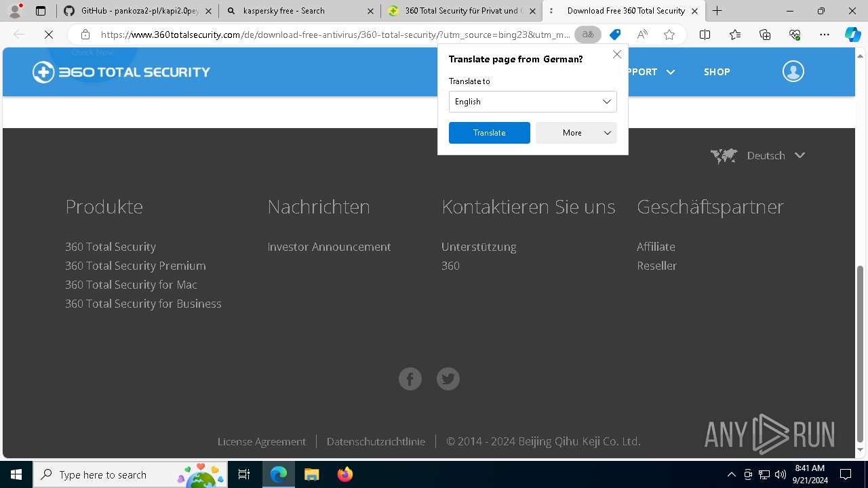Open 360 Total Security product link
Viewport: 868px width, 488px height.
(111, 247)
